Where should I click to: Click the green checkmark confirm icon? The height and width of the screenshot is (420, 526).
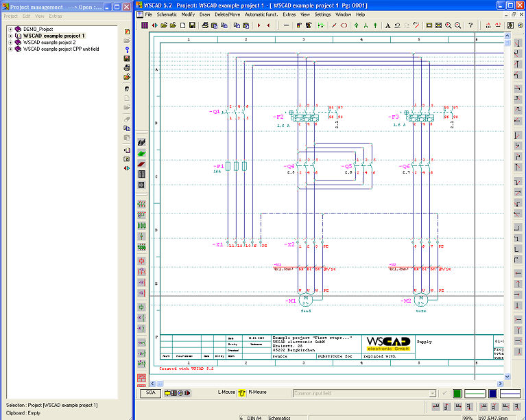(x=444, y=393)
